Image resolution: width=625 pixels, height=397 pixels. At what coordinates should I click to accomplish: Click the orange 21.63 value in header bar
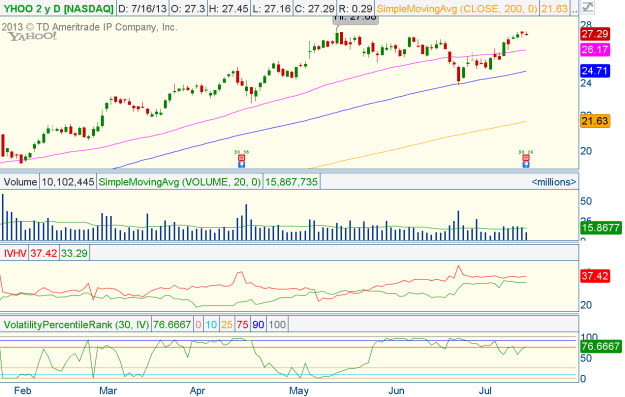point(554,8)
